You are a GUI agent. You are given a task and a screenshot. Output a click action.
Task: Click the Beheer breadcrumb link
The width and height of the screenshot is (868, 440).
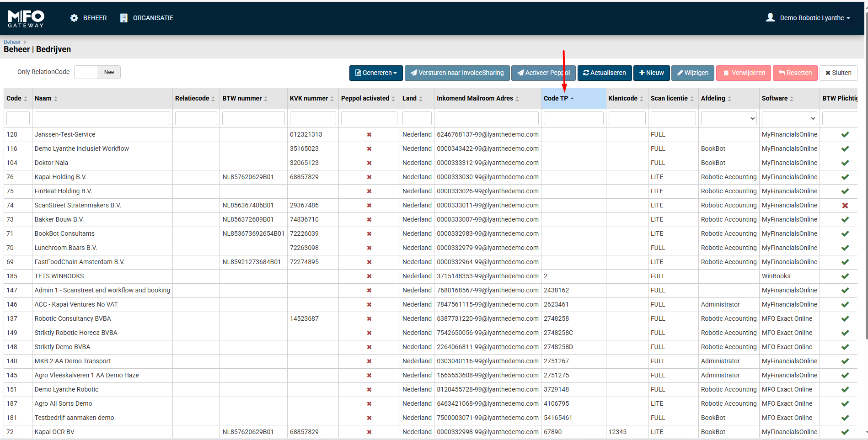(12, 42)
